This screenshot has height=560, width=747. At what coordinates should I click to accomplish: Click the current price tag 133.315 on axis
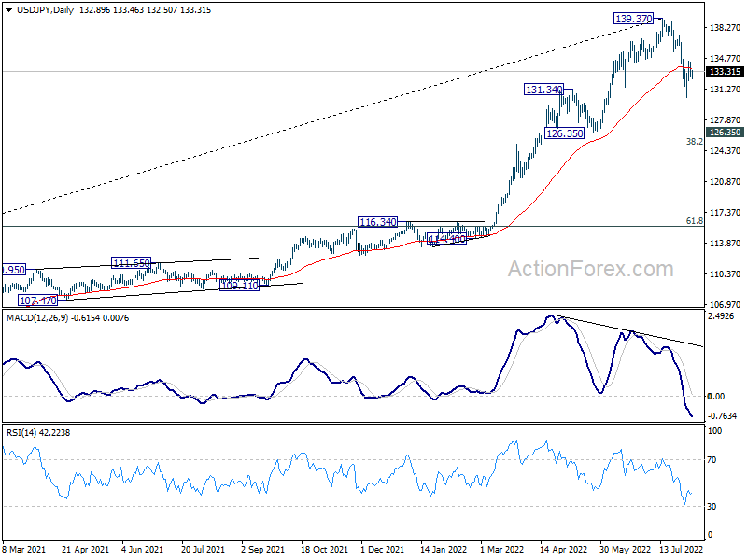pyautogui.click(x=726, y=72)
